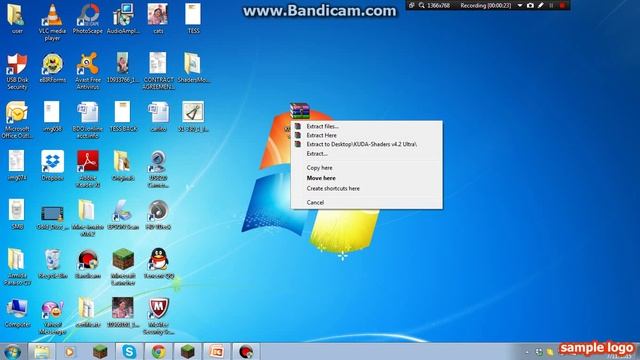Switch to PowerPoint on the taskbar
This screenshot has width=640, height=360.
pos(217,351)
